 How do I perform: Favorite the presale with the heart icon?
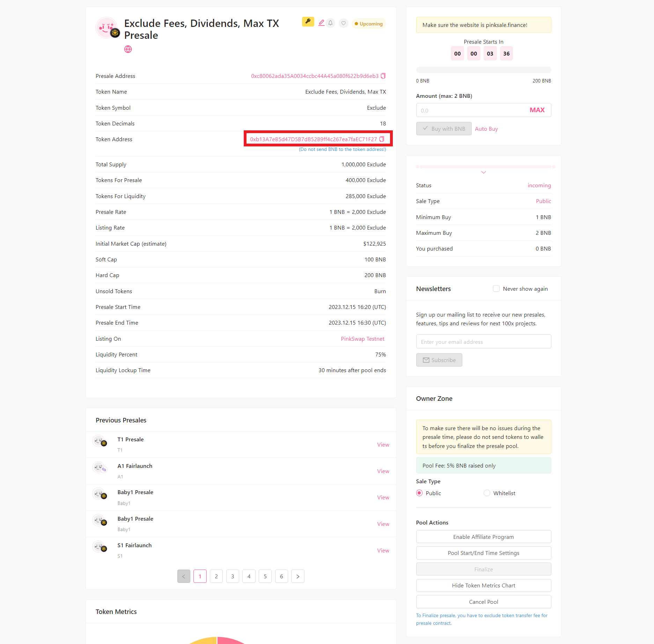[x=344, y=23]
